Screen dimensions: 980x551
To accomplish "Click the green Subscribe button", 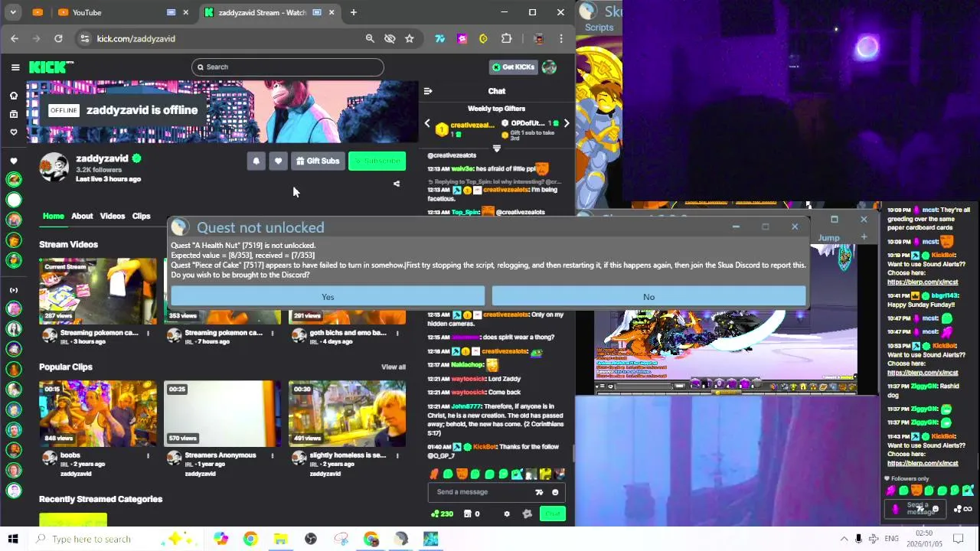I will click(x=377, y=161).
